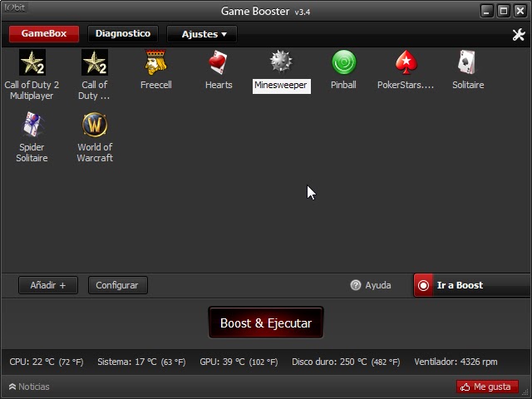This screenshot has height=399, width=532.
Task: Click the Noticias label text
Action: (x=34, y=387)
